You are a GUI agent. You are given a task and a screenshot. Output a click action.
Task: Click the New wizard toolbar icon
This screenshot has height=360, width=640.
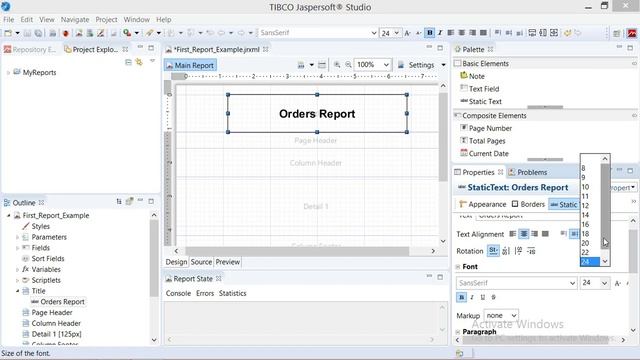click(8, 33)
